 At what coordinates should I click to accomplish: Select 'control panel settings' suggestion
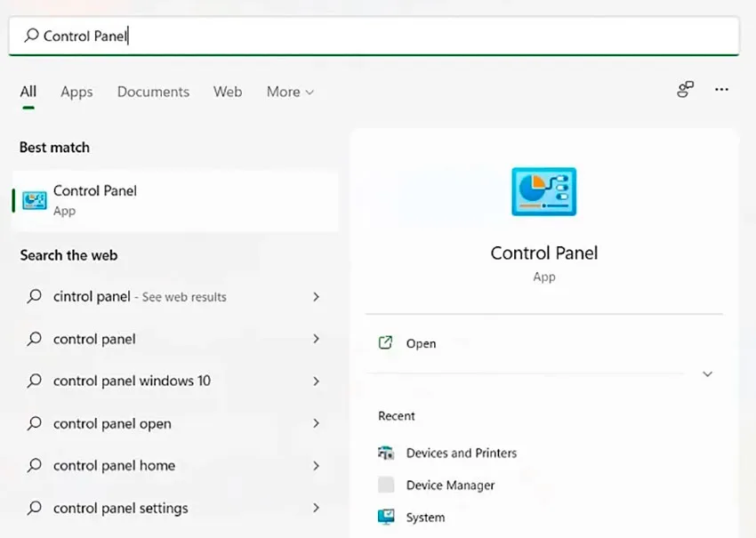click(175, 508)
